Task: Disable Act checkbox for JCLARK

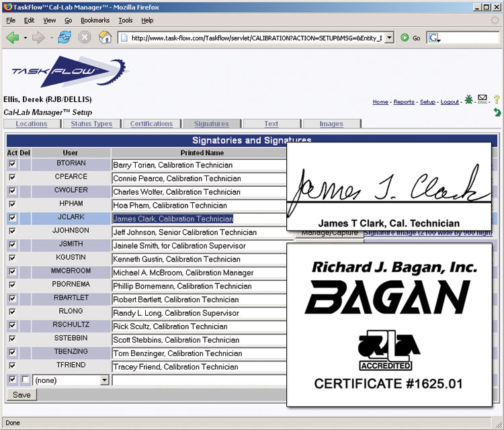Action: tap(12, 218)
